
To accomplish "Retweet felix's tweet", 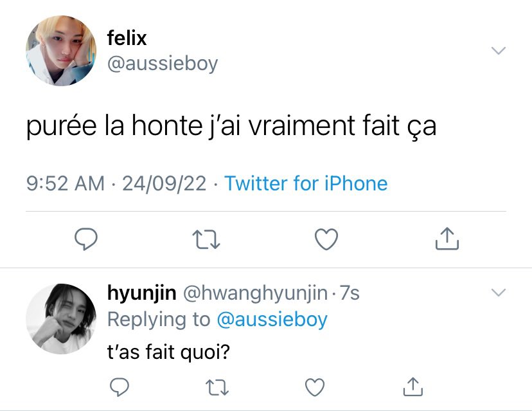I will pos(206,239).
